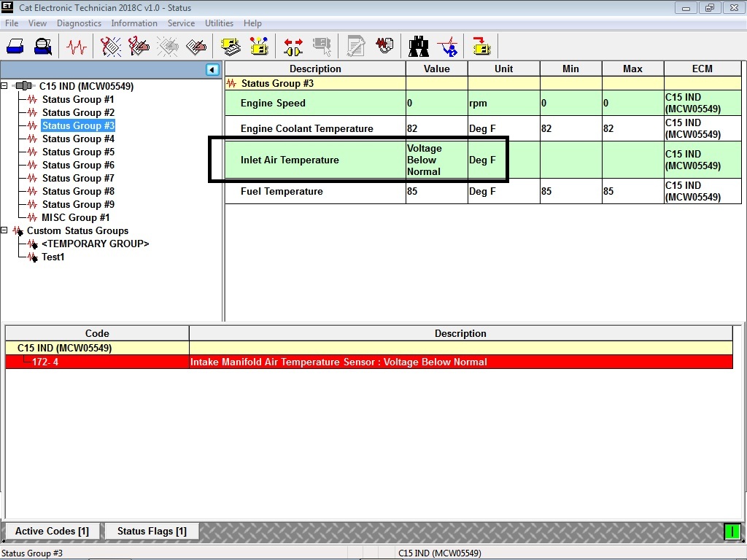Open the Diagnostics menu
This screenshot has width=747, height=560.
click(x=79, y=23)
